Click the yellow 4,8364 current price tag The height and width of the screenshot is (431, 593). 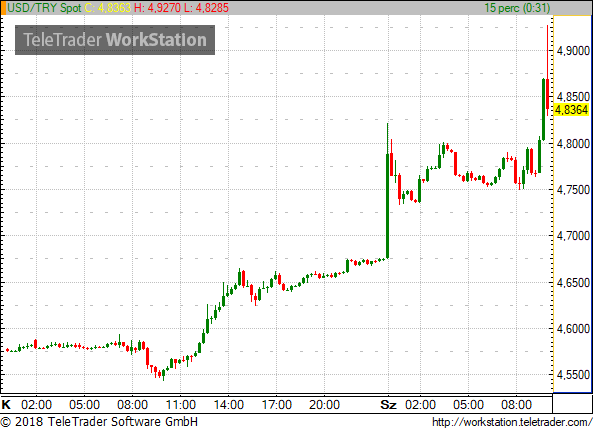572,110
